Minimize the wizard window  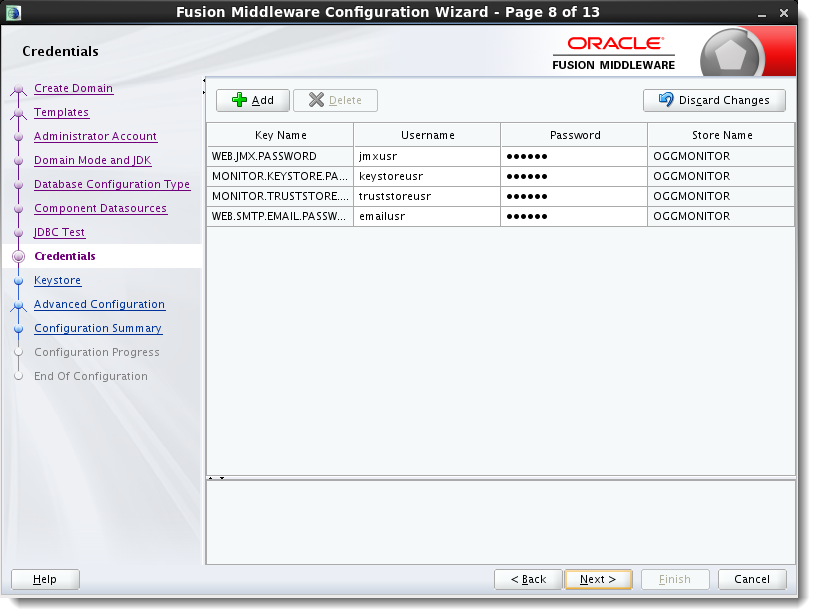[762, 14]
